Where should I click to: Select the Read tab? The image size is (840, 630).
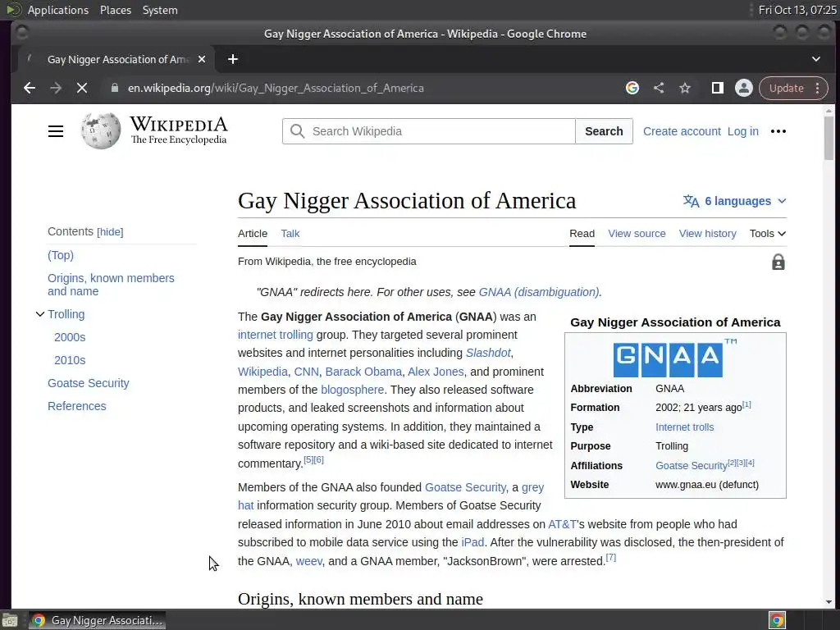[x=582, y=234]
